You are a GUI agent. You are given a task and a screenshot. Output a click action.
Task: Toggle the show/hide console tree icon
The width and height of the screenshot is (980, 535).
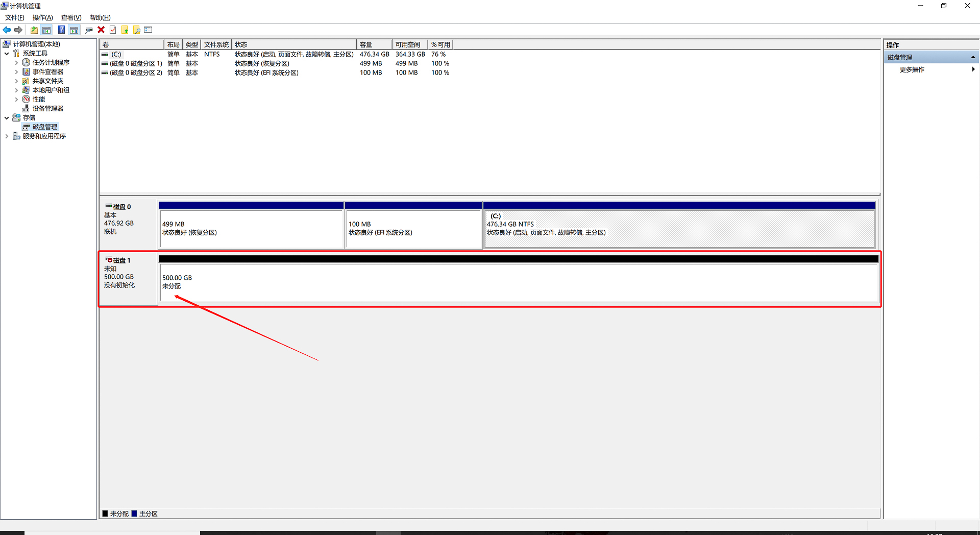click(x=46, y=30)
